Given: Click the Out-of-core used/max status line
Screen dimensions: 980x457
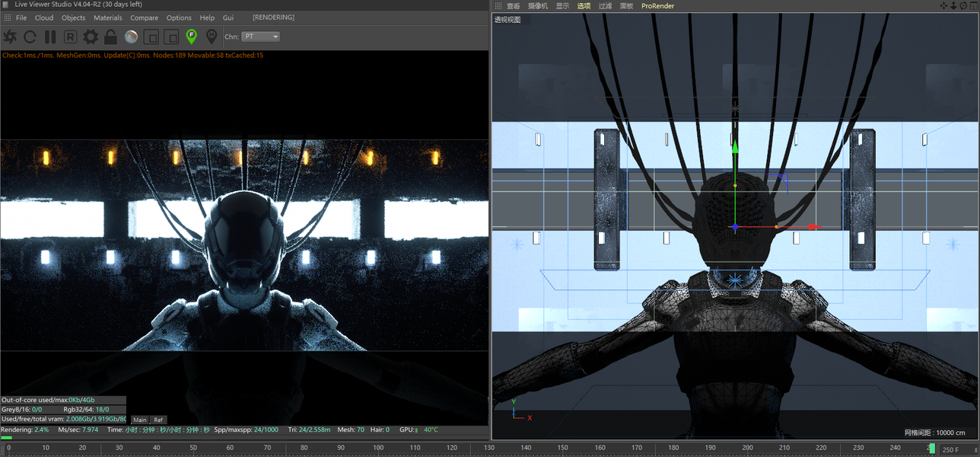Looking at the screenshot, I should (48, 400).
